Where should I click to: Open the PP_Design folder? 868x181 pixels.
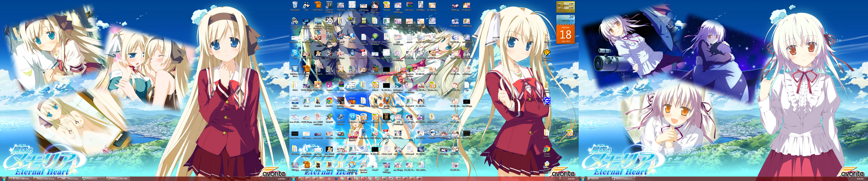pos(375,22)
